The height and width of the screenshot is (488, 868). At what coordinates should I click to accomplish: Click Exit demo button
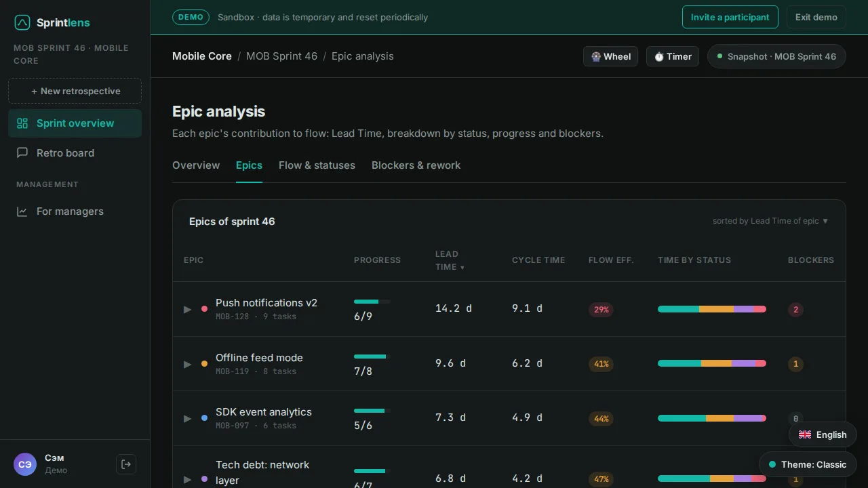816,17
